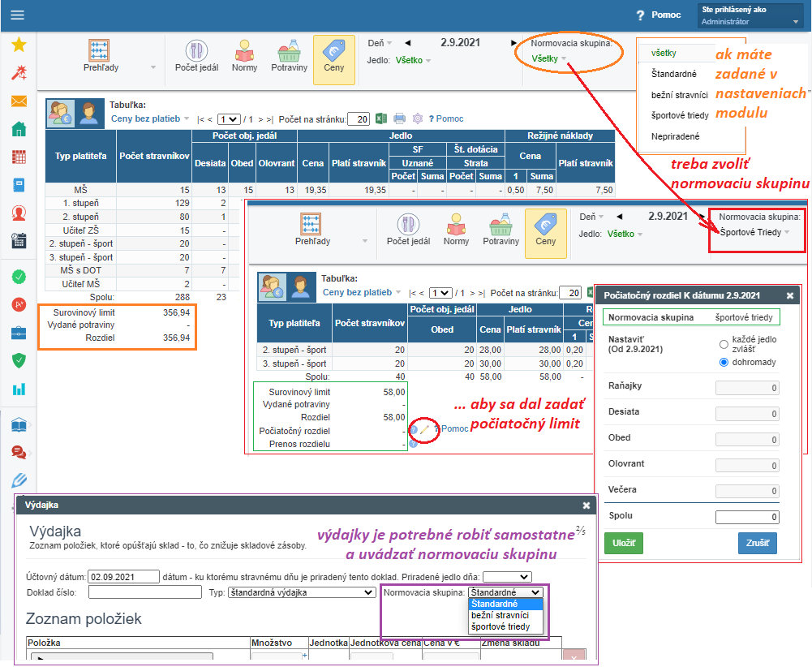Expand the Administrátor user dropdown
This screenshot has height=667, width=812.
(x=749, y=22)
